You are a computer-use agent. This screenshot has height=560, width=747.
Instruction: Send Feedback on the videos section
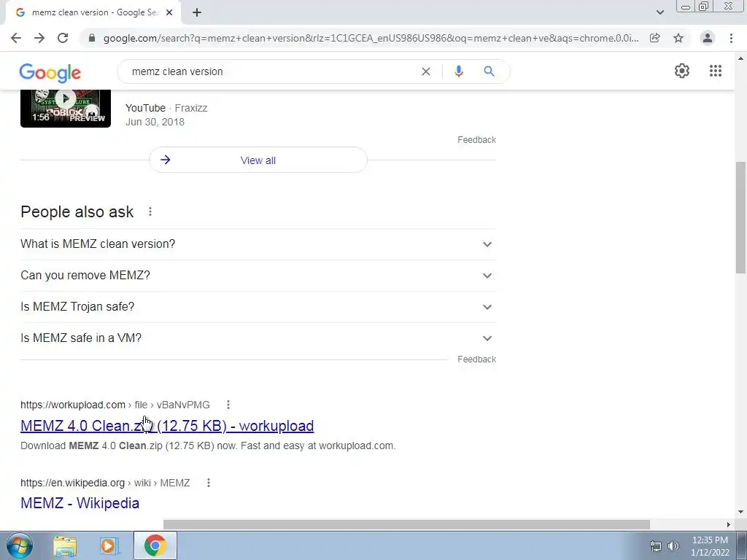[x=476, y=140]
